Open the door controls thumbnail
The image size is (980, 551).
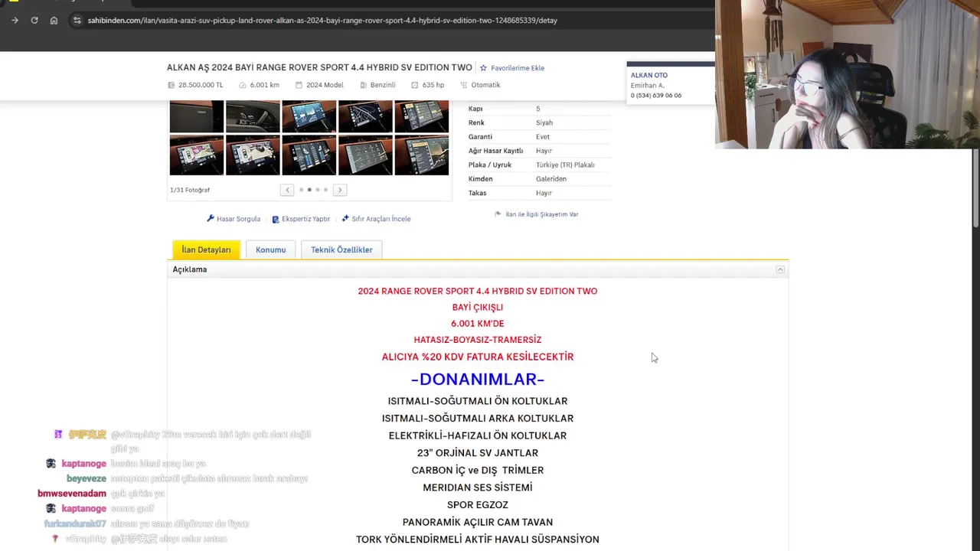click(253, 116)
